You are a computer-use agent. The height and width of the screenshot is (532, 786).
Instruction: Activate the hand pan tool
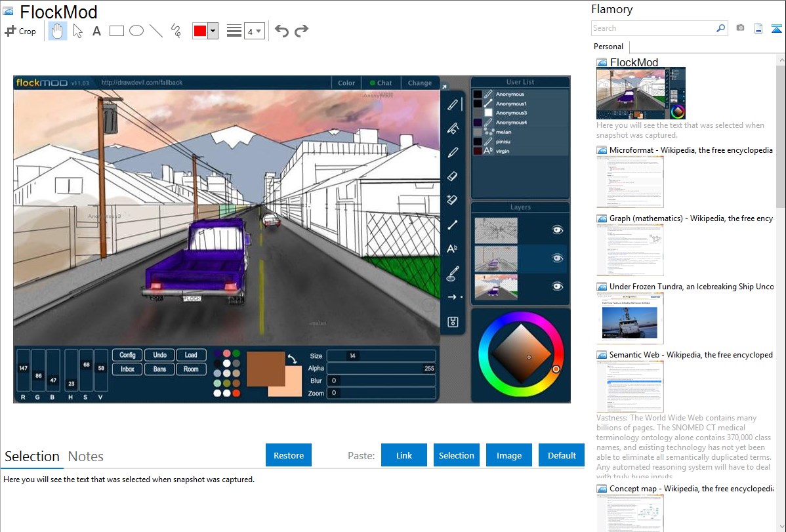(x=57, y=31)
